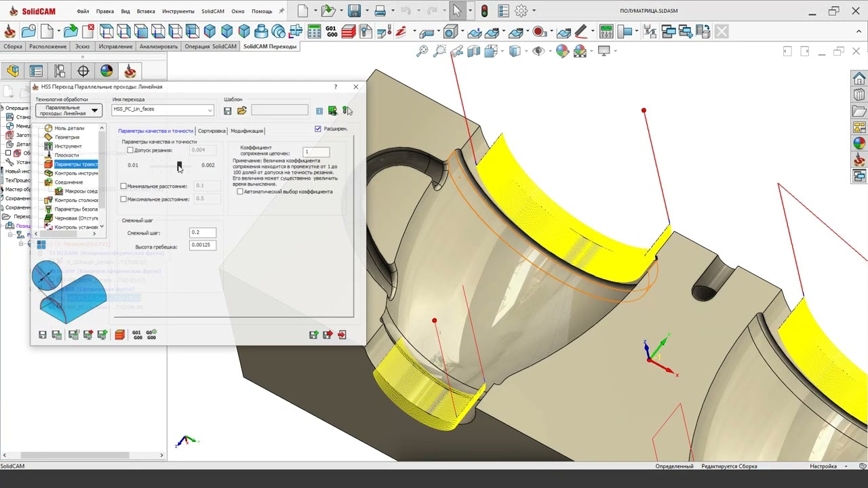The image size is (868, 488).
Task: Click the Zoom to Fit magnifier icon above the viewport
Action: pyautogui.click(x=422, y=51)
